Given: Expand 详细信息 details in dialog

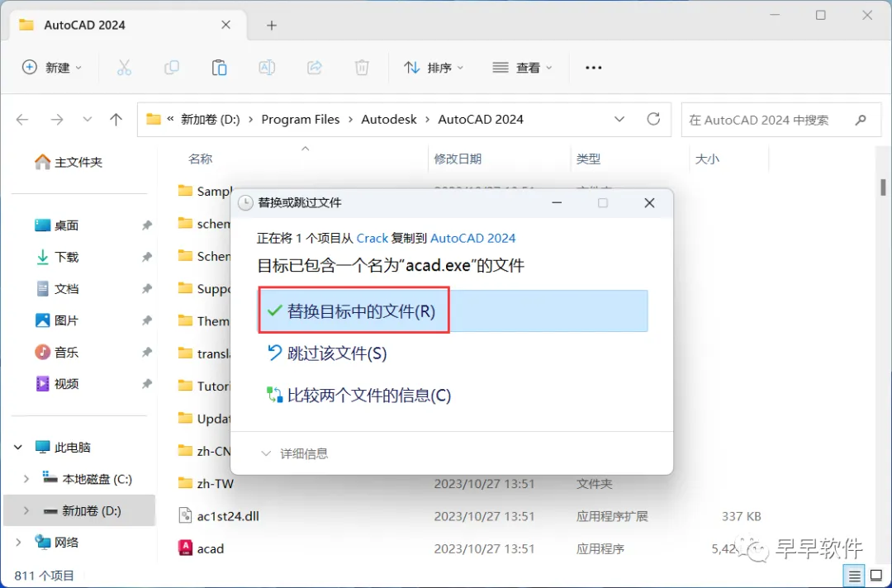Looking at the screenshot, I should (x=294, y=453).
